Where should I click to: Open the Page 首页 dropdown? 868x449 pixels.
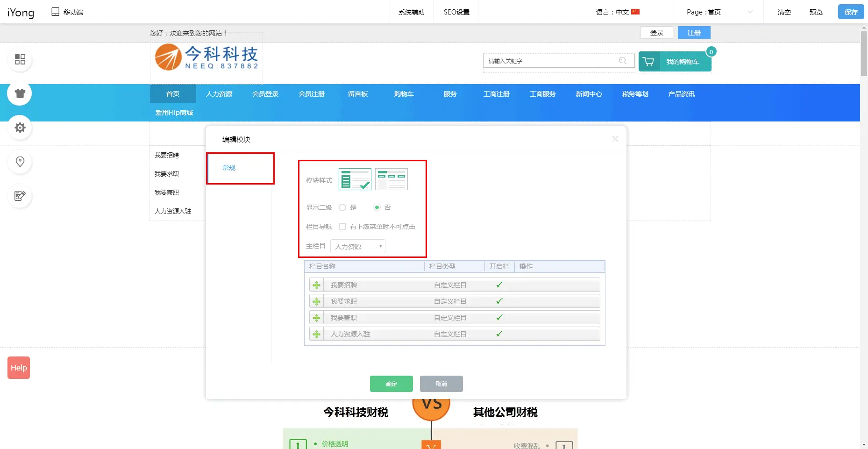719,12
